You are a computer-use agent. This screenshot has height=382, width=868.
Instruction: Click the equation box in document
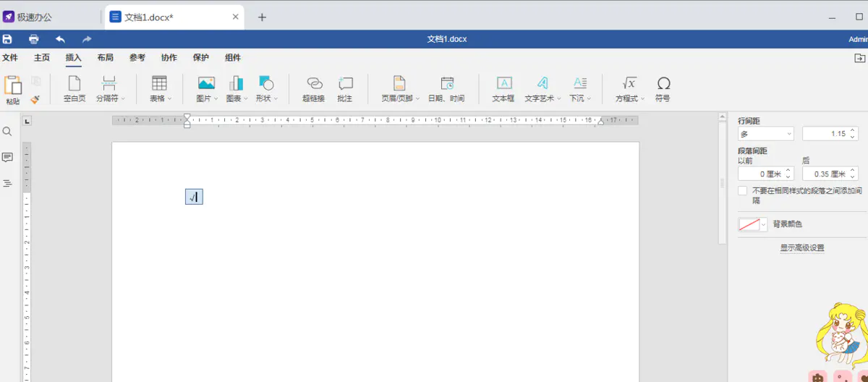click(194, 196)
